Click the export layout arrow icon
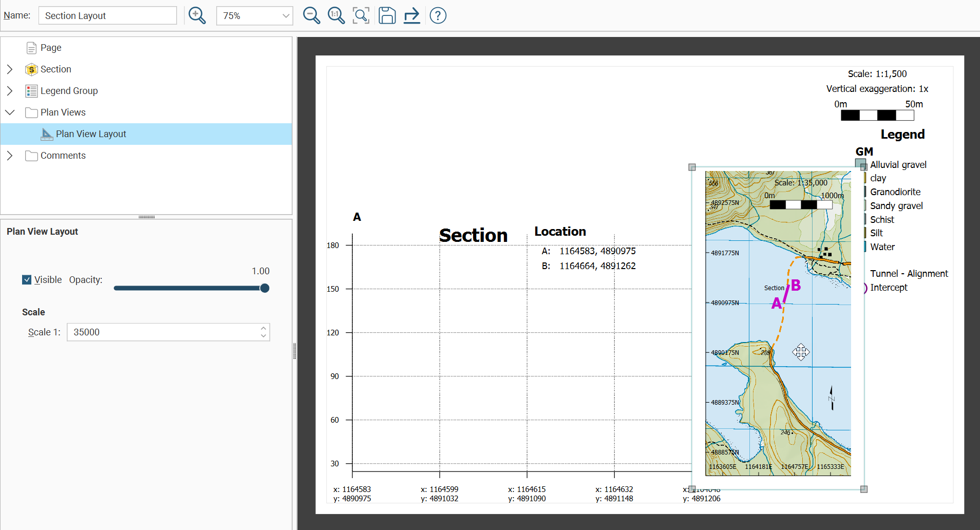Image resolution: width=980 pixels, height=530 pixels. coord(411,15)
